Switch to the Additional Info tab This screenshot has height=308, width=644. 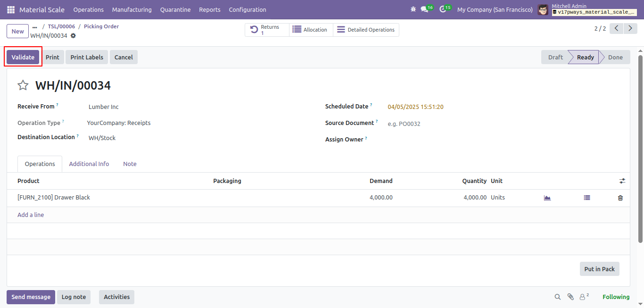[89, 164]
